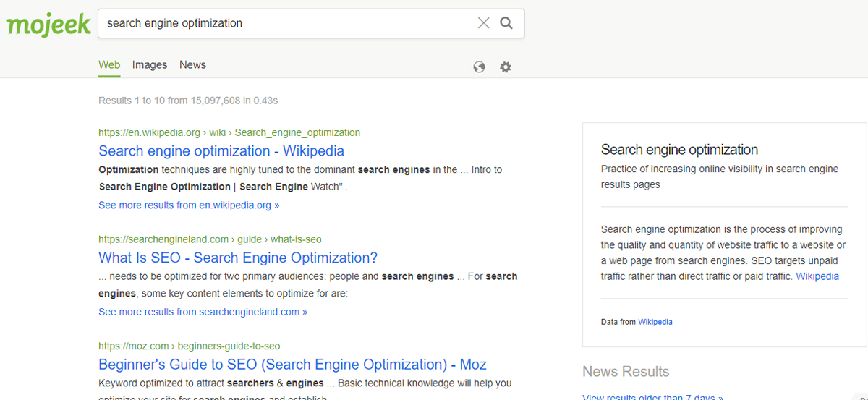Click the Mojeek logo

click(x=48, y=24)
